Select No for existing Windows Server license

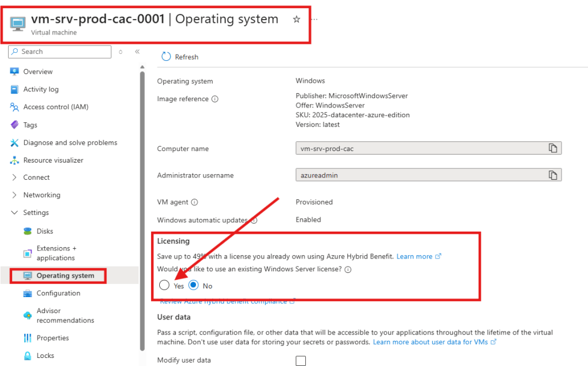click(194, 285)
